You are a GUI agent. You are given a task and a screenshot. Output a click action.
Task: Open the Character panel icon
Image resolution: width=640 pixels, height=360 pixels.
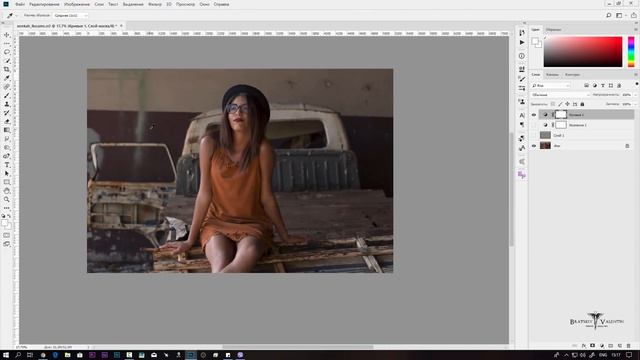coord(522,116)
